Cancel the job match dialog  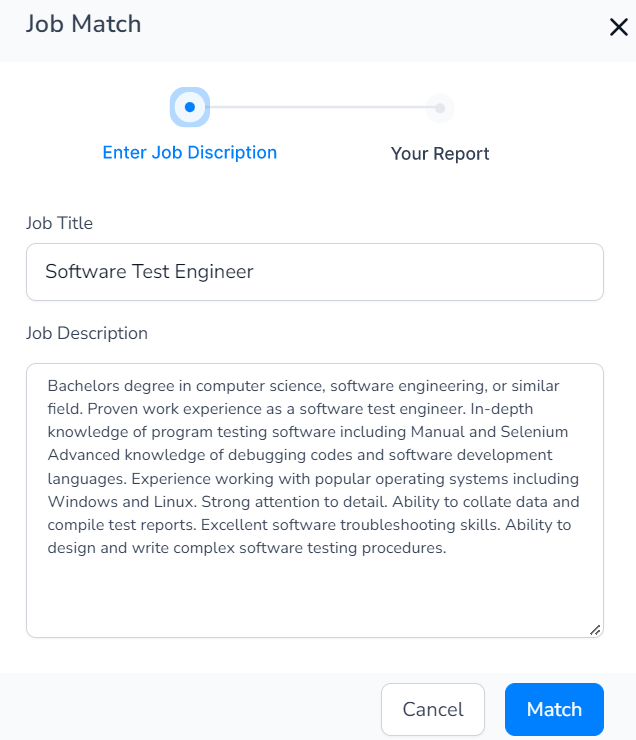[x=433, y=709]
